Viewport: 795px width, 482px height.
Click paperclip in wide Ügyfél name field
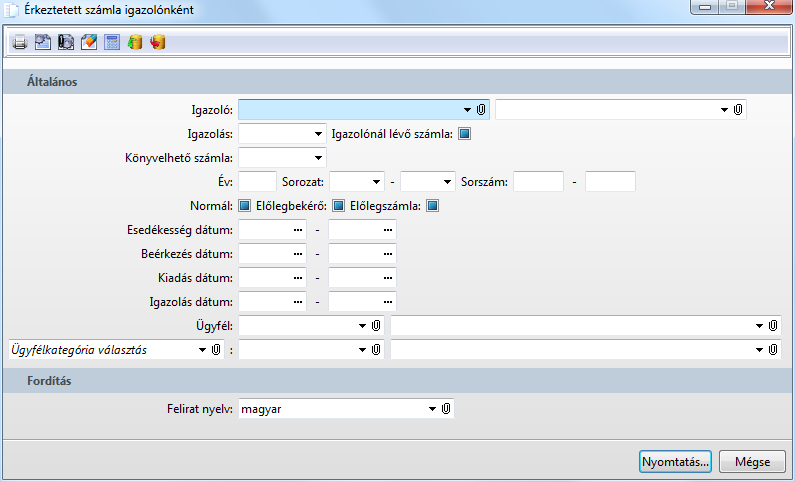tap(773, 325)
